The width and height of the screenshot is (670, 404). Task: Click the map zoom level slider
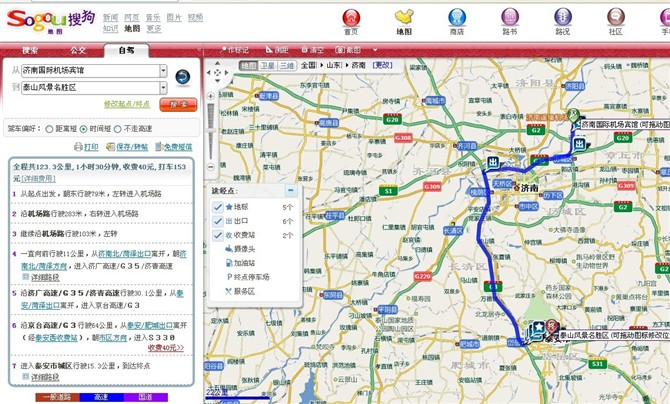(211, 132)
